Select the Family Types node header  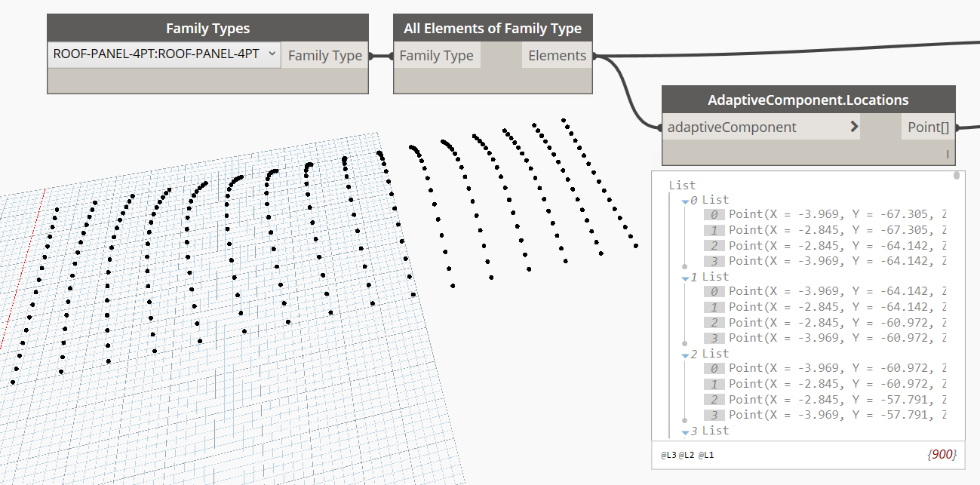click(x=207, y=29)
